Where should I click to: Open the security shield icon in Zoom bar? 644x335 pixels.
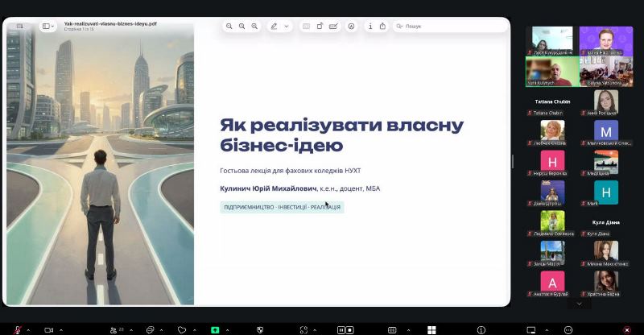tap(259, 329)
